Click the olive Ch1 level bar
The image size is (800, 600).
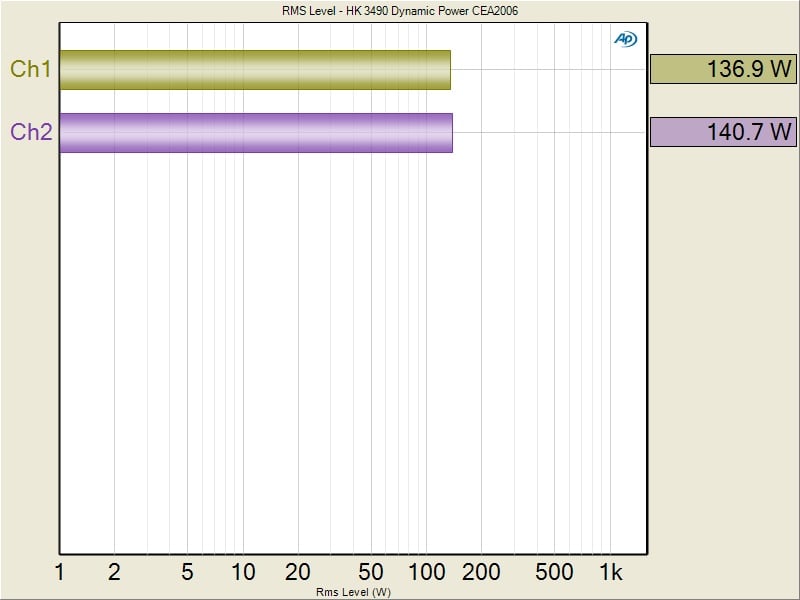(254, 70)
